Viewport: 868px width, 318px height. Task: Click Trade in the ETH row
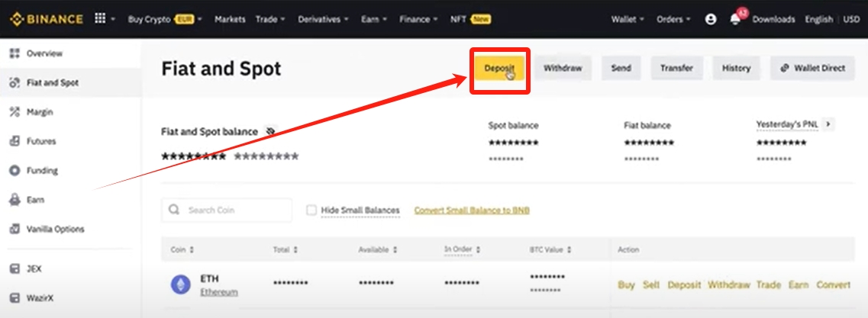coord(768,284)
